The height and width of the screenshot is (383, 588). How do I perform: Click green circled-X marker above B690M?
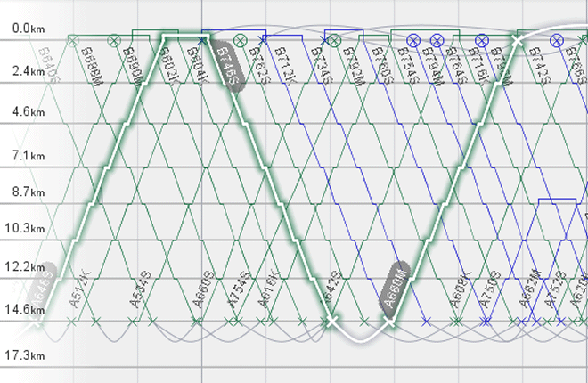pyautogui.click(x=113, y=40)
